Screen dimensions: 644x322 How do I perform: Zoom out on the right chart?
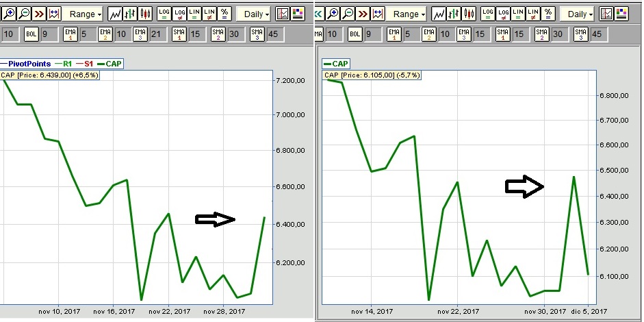(348, 14)
